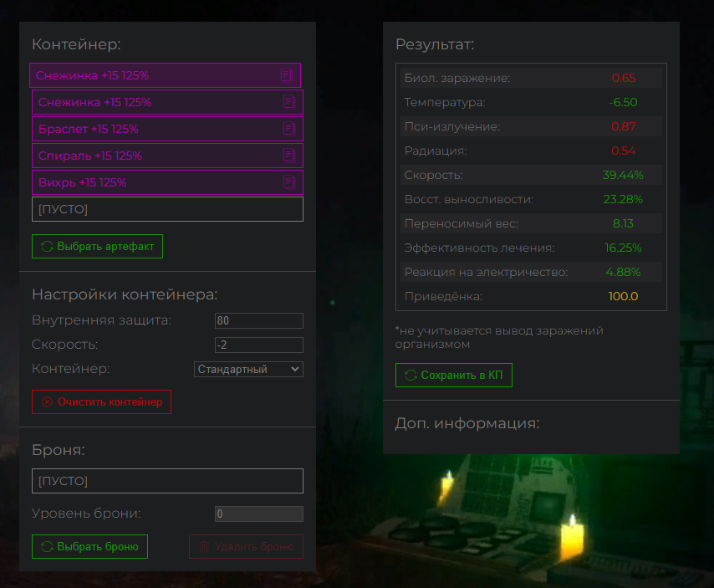Focus the Скорость input with -2
Image resolution: width=714 pixels, height=588 pixels.
click(x=259, y=345)
